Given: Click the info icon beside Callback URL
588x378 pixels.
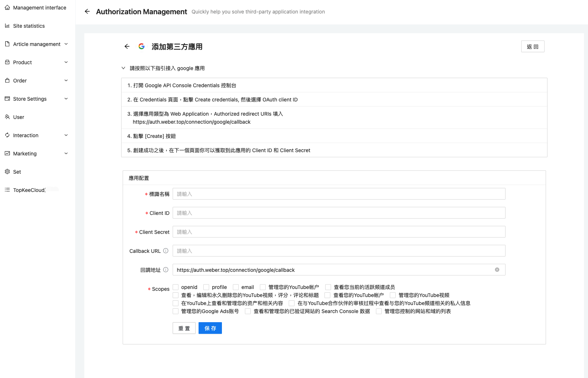Looking at the screenshot, I should tap(166, 251).
